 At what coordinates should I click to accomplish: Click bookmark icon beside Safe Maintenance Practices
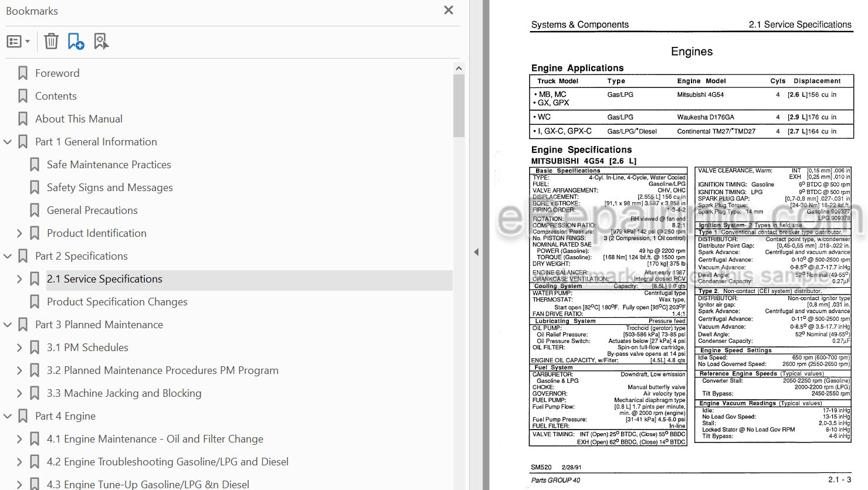click(x=35, y=165)
